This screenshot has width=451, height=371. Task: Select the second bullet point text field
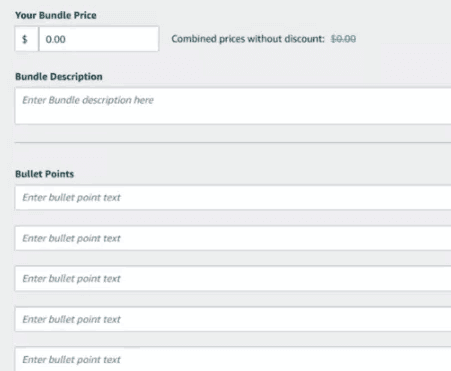click(x=233, y=238)
